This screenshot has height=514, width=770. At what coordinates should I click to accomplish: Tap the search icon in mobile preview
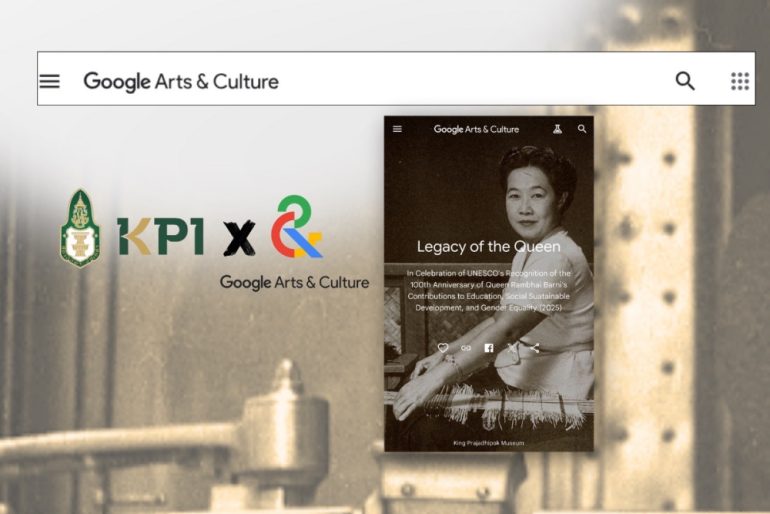(x=582, y=129)
